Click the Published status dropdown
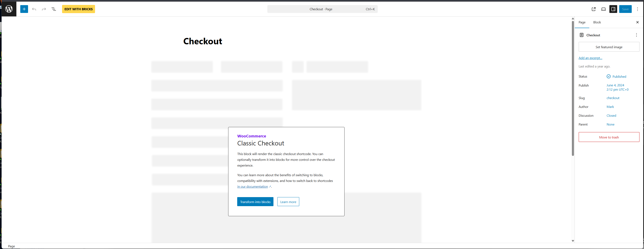The image size is (644, 249). (x=616, y=77)
